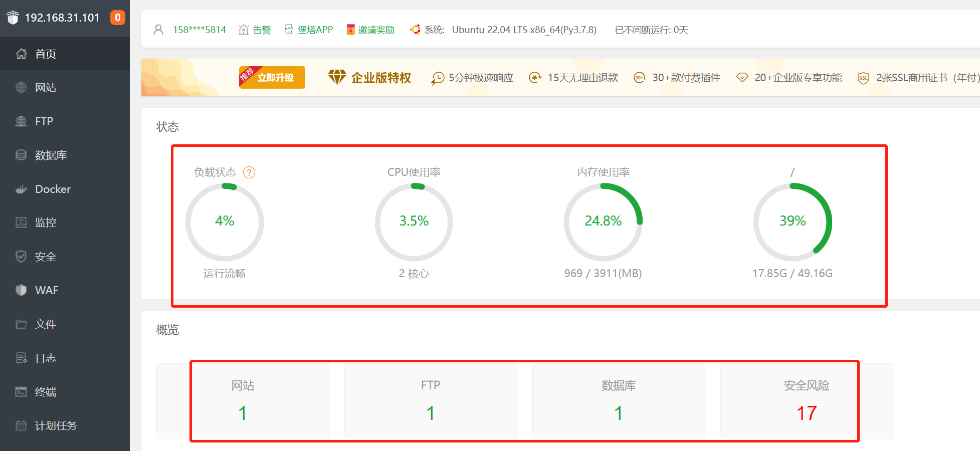Open the WAF menu item
The width and height of the screenshot is (980, 451).
(65, 290)
